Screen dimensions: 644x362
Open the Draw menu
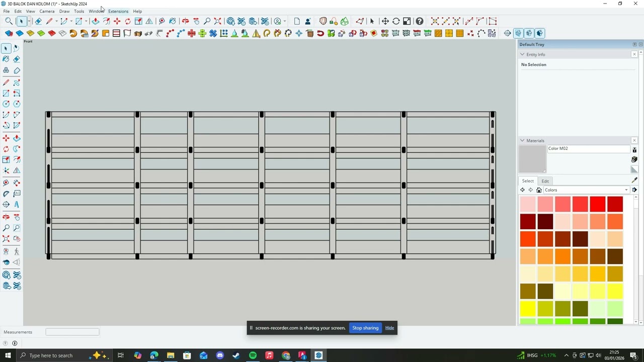pos(64,11)
